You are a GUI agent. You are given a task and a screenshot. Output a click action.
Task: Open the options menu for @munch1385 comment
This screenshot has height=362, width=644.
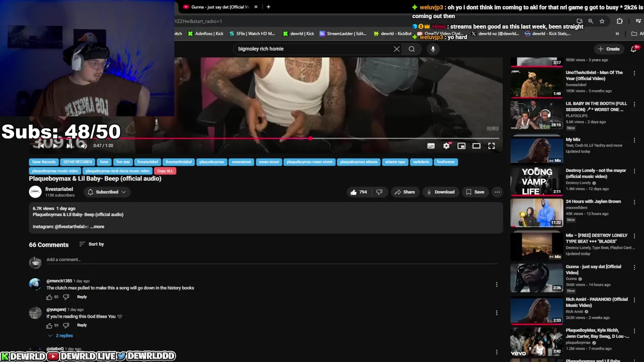click(497, 285)
